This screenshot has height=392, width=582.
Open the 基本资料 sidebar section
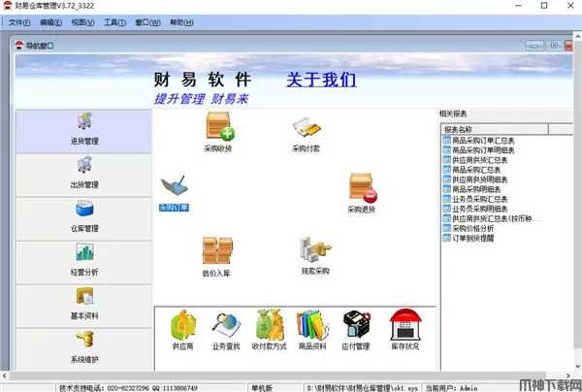point(83,307)
